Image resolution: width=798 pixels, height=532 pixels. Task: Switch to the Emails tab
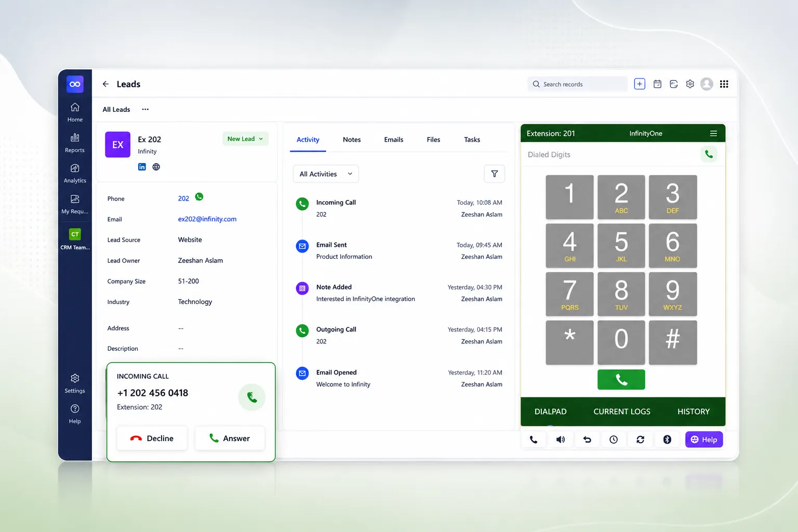pyautogui.click(x=394, y=140)
